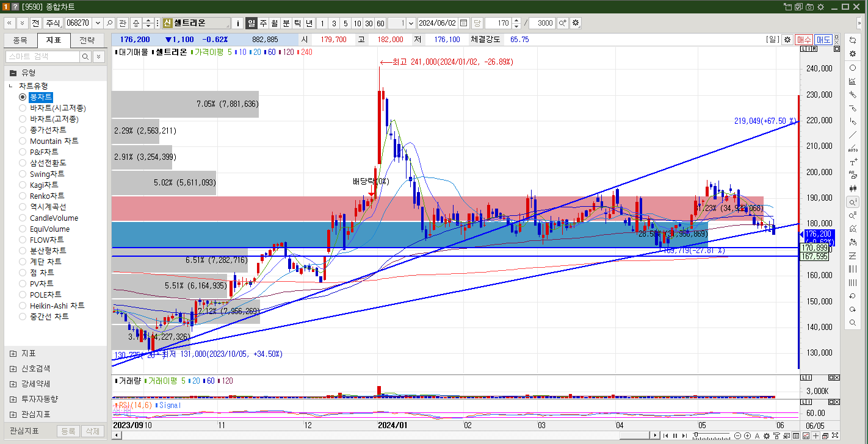Viewport: 868px width, 444px height.
Task: Switch to the 전략 tab
Action: point(87,40)
